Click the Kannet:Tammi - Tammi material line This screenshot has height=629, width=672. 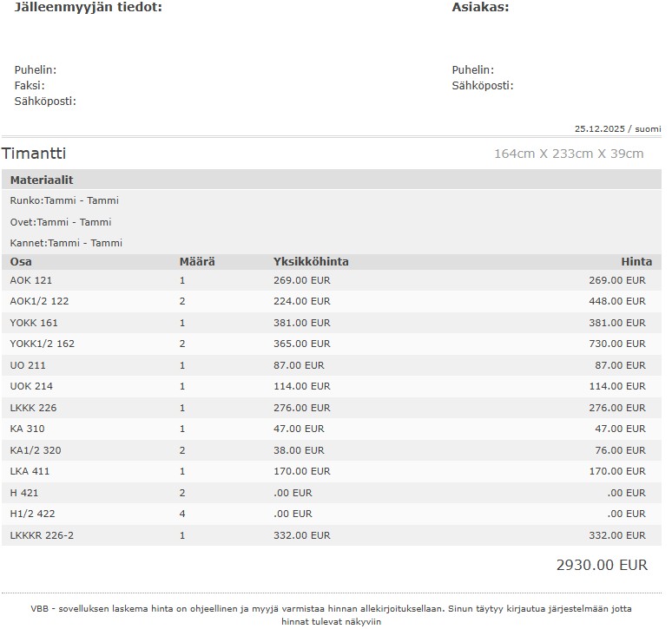(x=66, y=243)
